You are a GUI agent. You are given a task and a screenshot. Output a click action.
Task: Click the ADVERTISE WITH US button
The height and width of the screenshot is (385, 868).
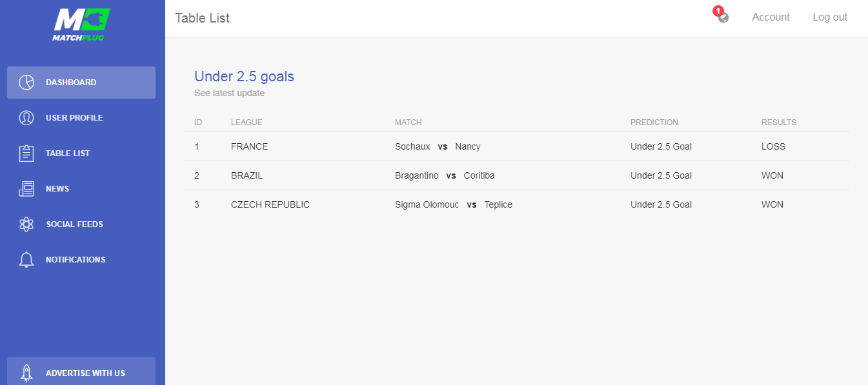[x=81, y=371]
